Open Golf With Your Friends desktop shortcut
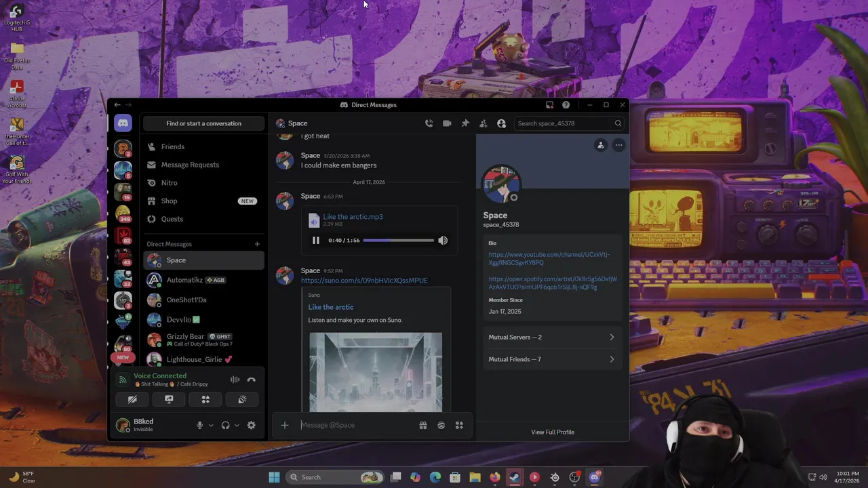This screenshot has height=488, width=868. click(x=17, y=170)
